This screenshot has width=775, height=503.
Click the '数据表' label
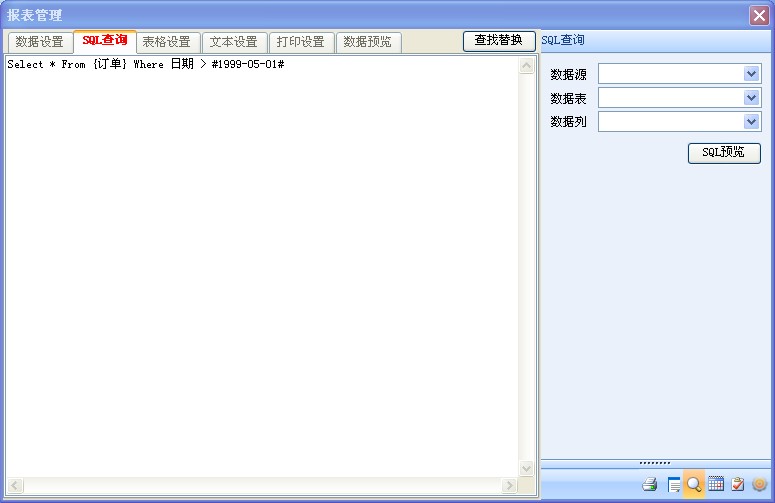click(568, 98)
